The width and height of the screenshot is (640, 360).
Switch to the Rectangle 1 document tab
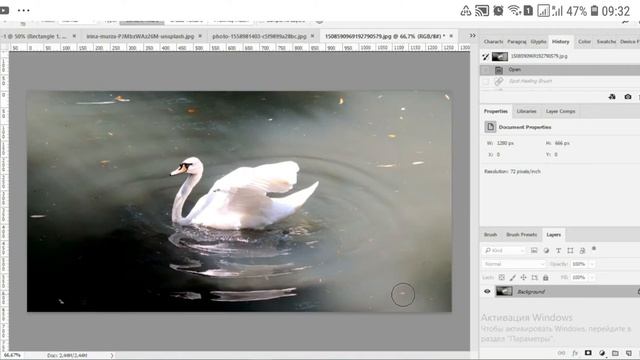(x=34, y=36)
